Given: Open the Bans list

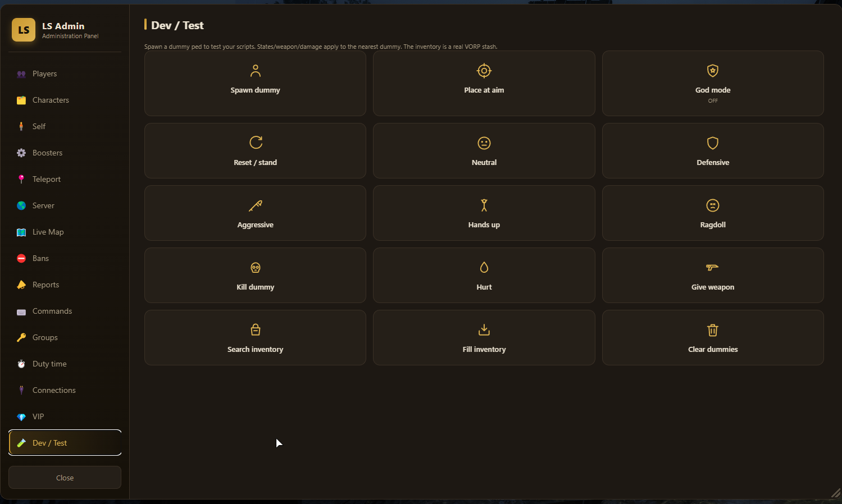Looking at the screenshot, I should [x=65, y=258].
